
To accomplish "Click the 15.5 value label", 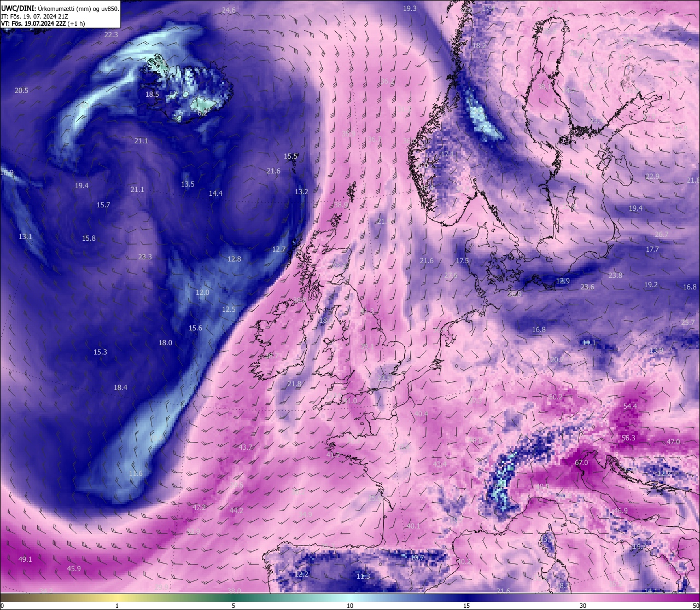I will (x=291, y=156).
